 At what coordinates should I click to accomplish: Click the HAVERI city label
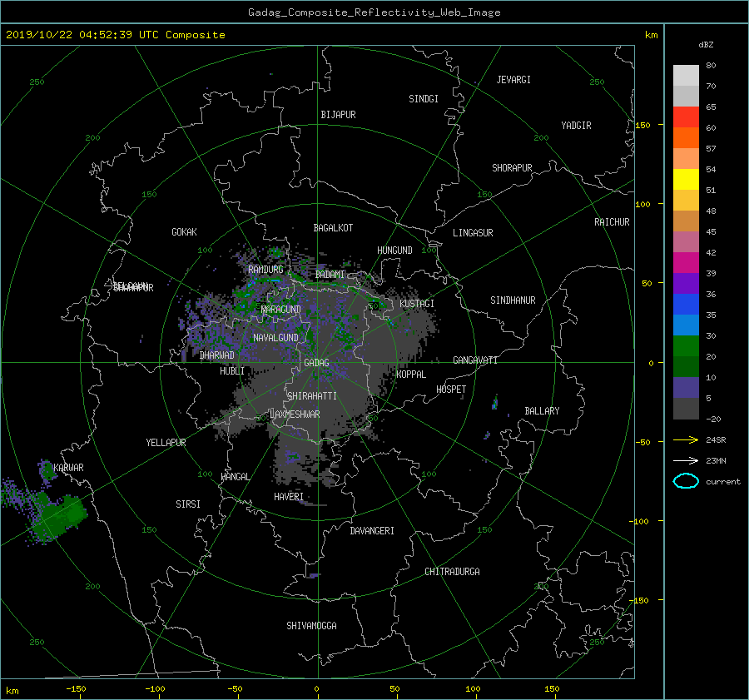[x=289, y=497]
